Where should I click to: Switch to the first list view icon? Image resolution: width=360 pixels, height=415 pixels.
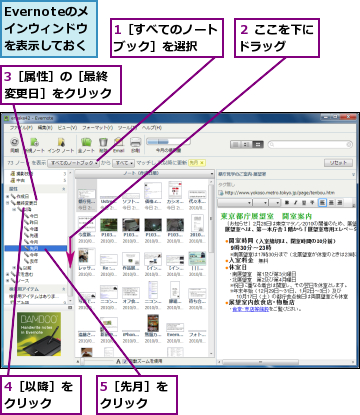pyautogui.click(x=236, y=144)
